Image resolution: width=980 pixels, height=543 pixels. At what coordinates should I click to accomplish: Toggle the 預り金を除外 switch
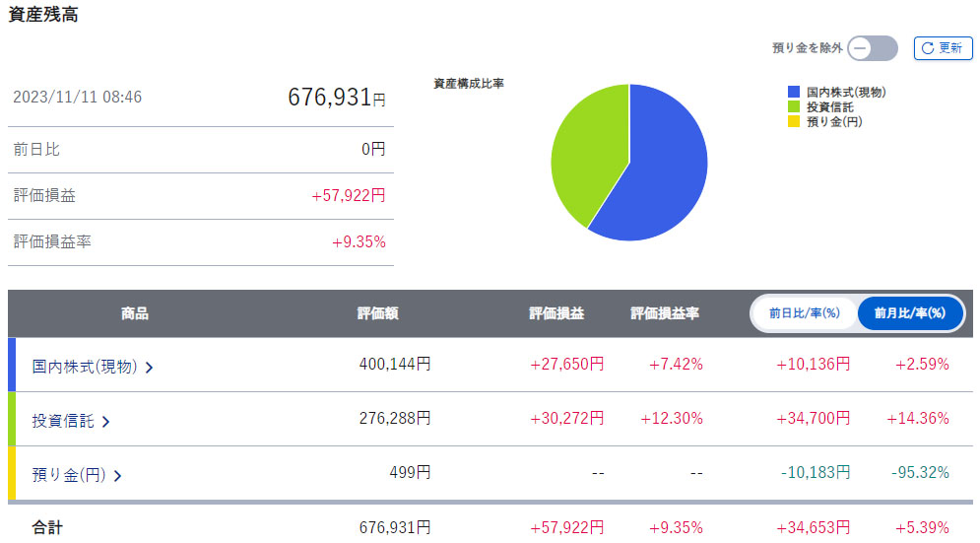(x=873, y=48)
